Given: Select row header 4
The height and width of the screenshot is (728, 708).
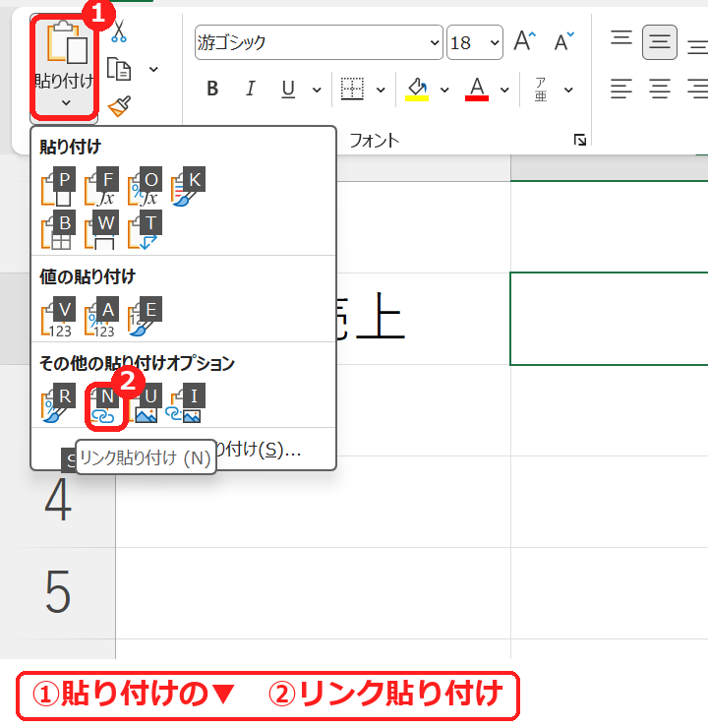Looking at the screenshot, I should [58, 501].
